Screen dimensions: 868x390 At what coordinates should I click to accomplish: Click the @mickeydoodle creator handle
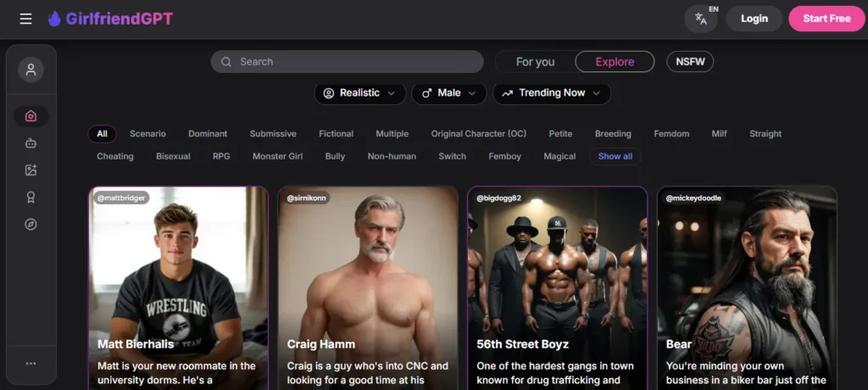coord(693,198)
